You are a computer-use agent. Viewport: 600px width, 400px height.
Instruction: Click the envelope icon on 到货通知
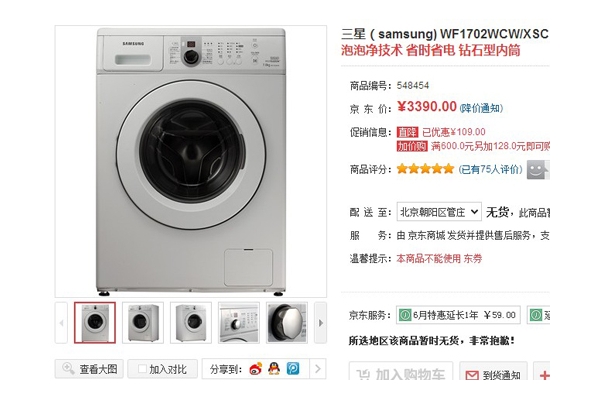(x=472, y=375)
